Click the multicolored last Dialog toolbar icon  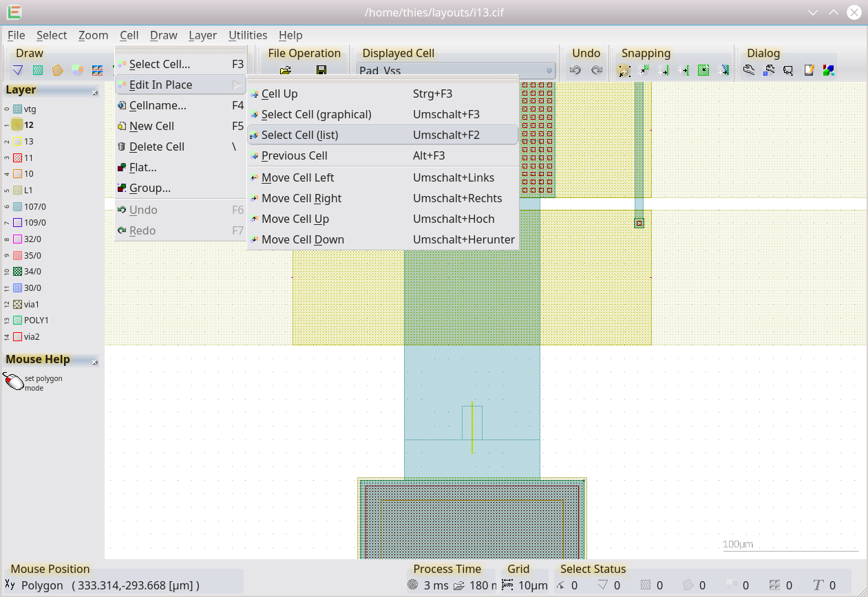coord(828,70)
